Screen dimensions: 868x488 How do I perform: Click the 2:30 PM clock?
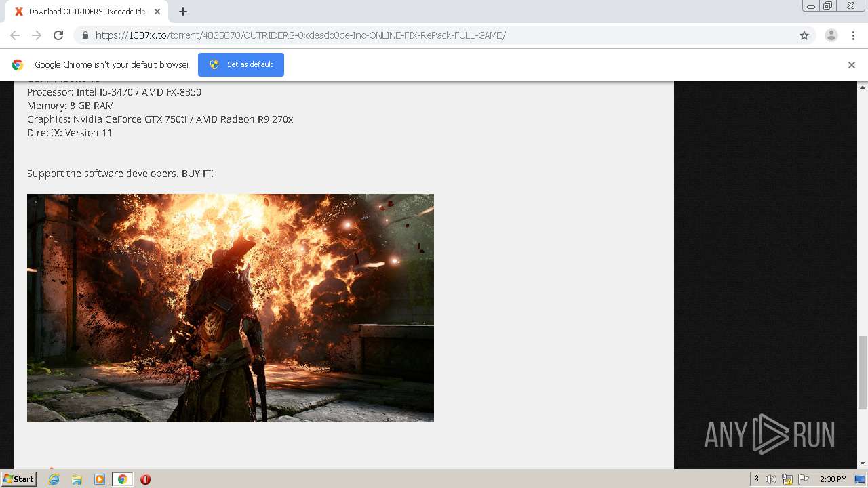click(x=833, y=479)
